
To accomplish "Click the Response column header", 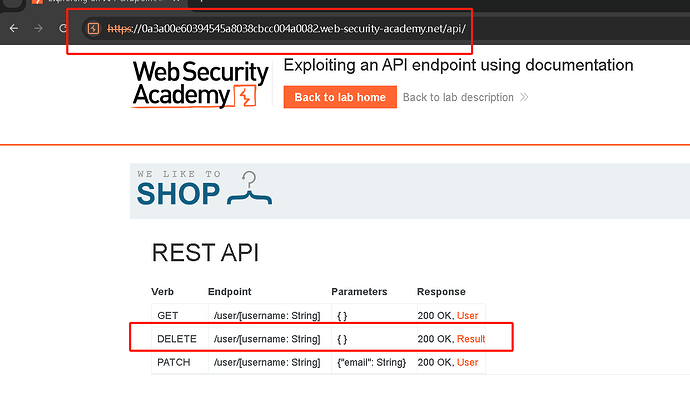I will 441,292.
